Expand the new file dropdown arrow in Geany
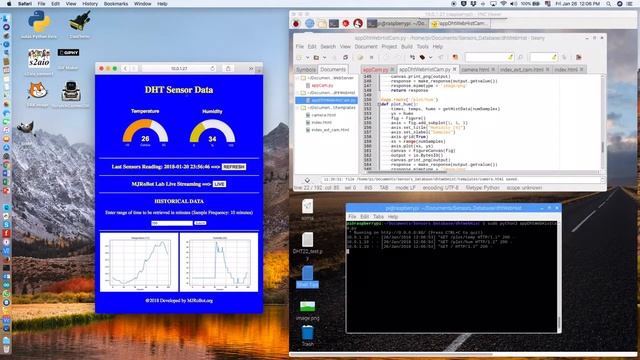The image size is (640, 360). [307, 58]
